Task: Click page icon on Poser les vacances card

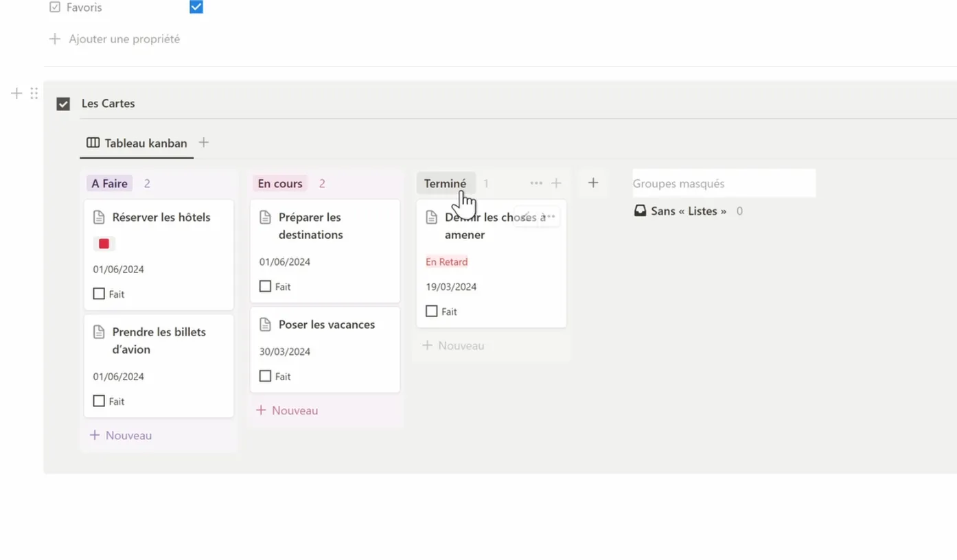Action: (265, 325)
